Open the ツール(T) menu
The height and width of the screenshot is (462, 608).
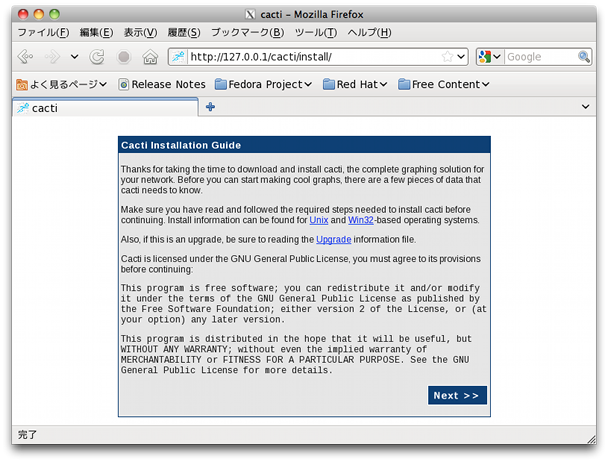click(315, 32)
